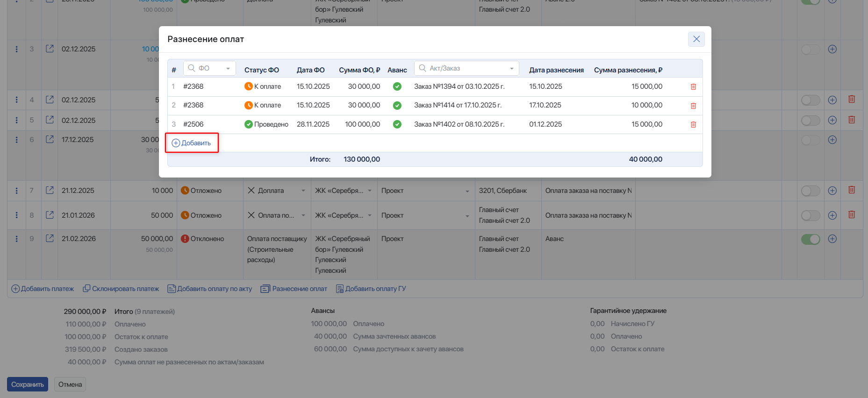The height and width of the screenshot is (398, 868).
Task: Delete allocation row for Заказ №1414
Action: 693,106
